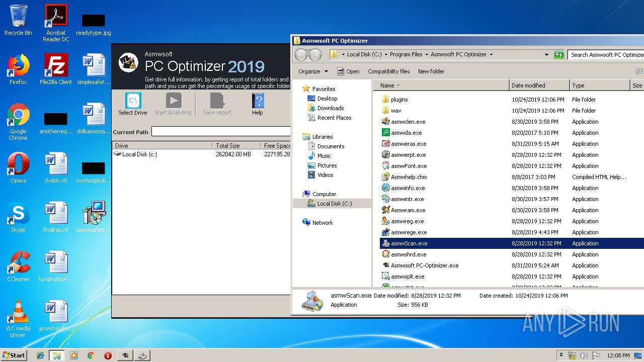Select asmwshrd.exe file icon
Screen dimensions: 644x362
pyautogui.click(x=386, y=254)
